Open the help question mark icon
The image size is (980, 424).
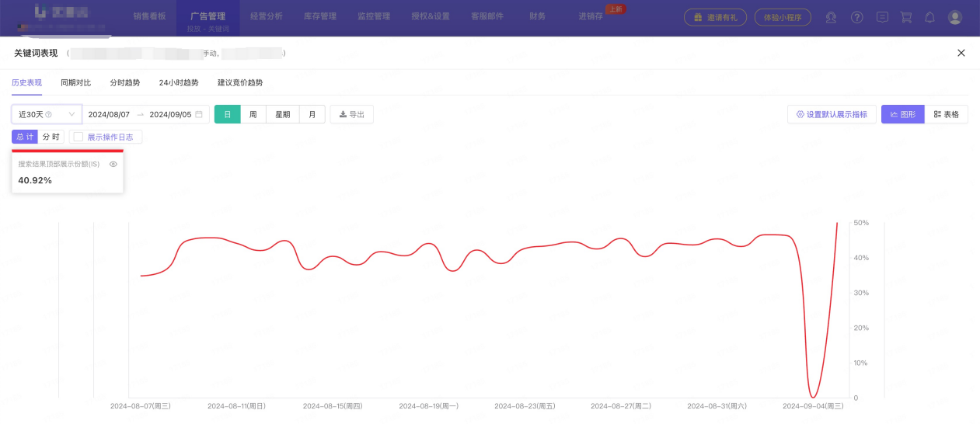pos(857,17)
